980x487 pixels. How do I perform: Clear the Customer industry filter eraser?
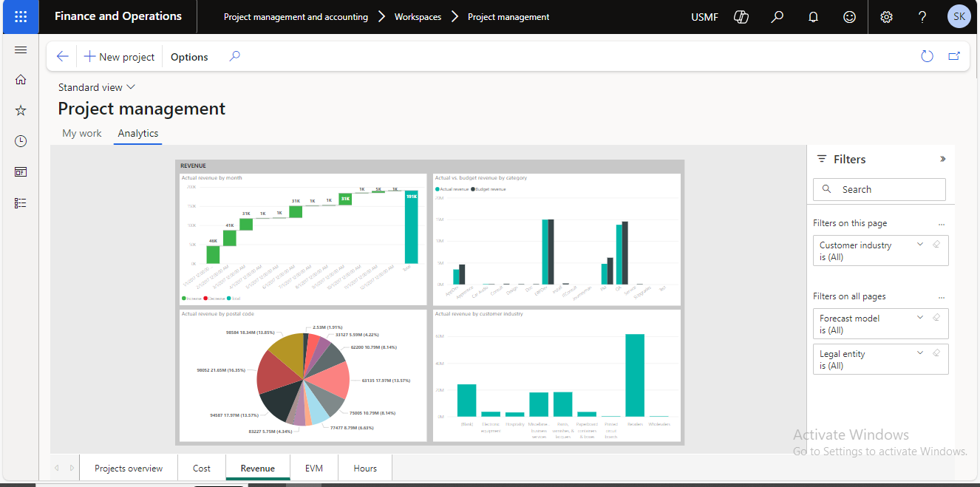pyautogui.click(x=936, y=244)
